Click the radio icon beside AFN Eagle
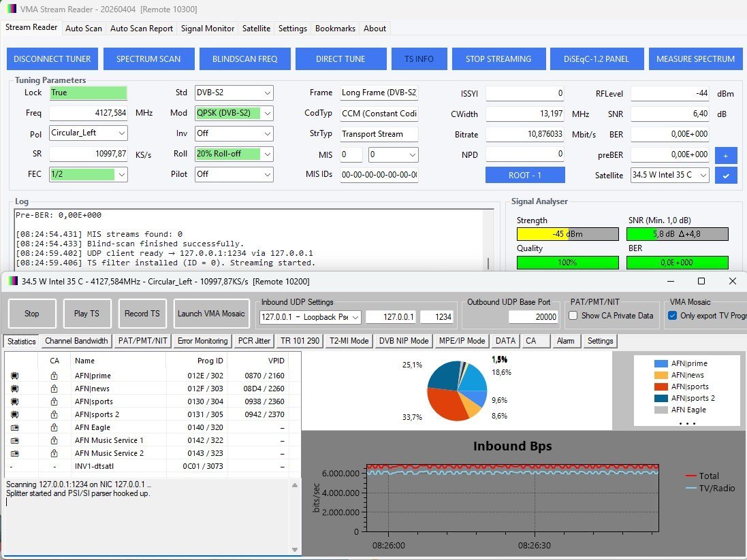This screenshot has width=747, height=560. pos(14,427)
